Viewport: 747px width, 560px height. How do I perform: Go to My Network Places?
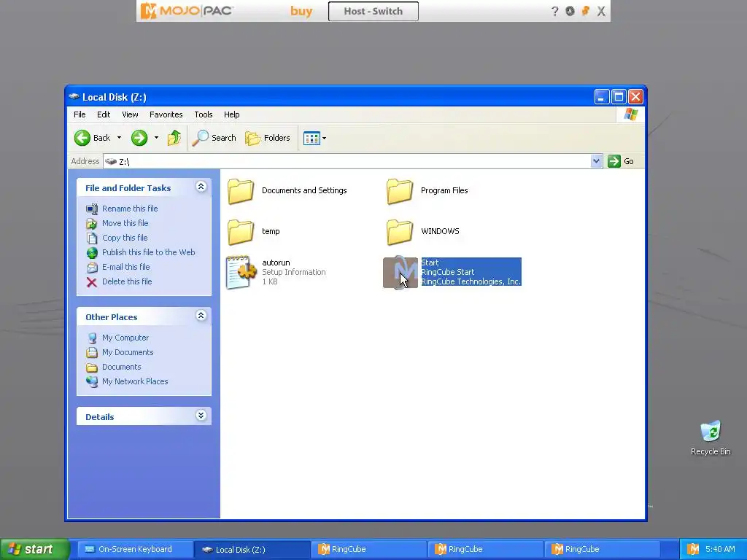click(x=135, y=381)
